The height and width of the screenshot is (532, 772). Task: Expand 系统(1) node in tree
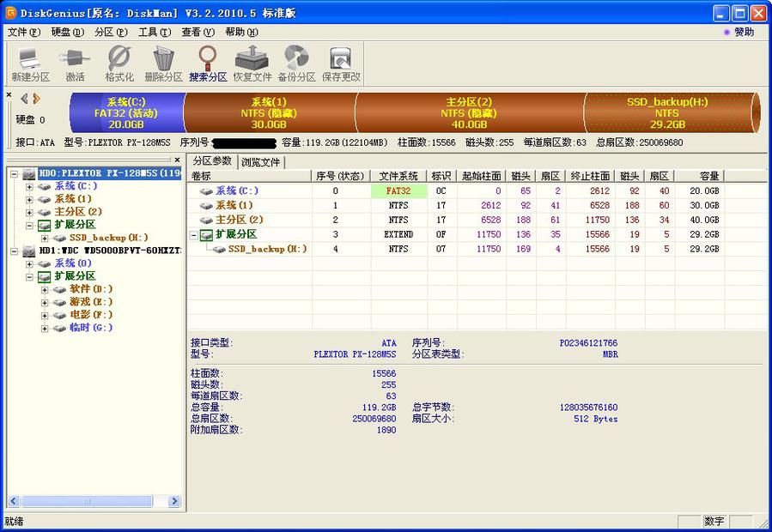pos(29,200)
